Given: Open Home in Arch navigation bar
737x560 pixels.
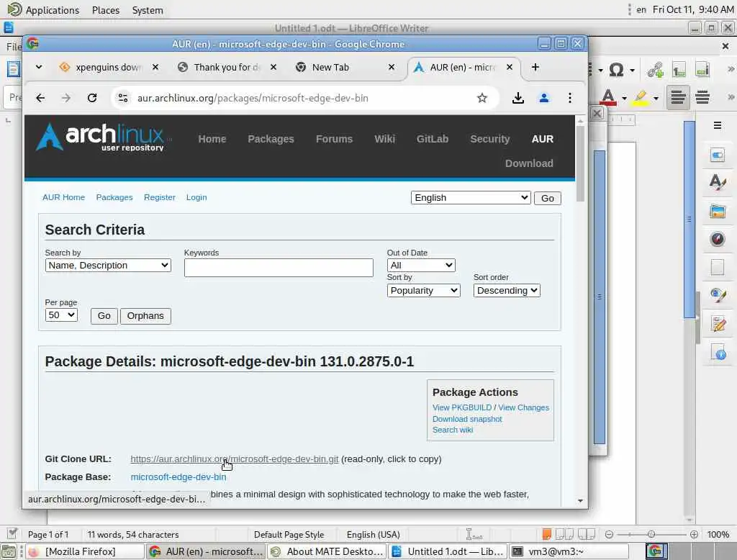Looking at the screenshot, I should [x=212, y=139].
